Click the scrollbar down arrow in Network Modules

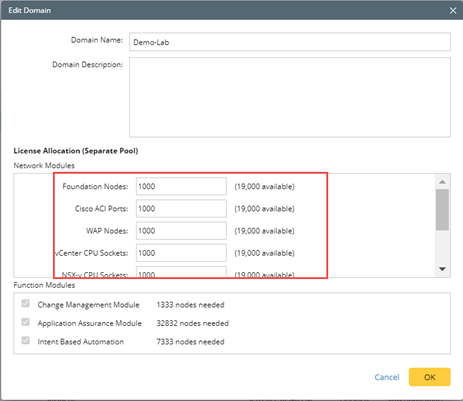point(442,269)
